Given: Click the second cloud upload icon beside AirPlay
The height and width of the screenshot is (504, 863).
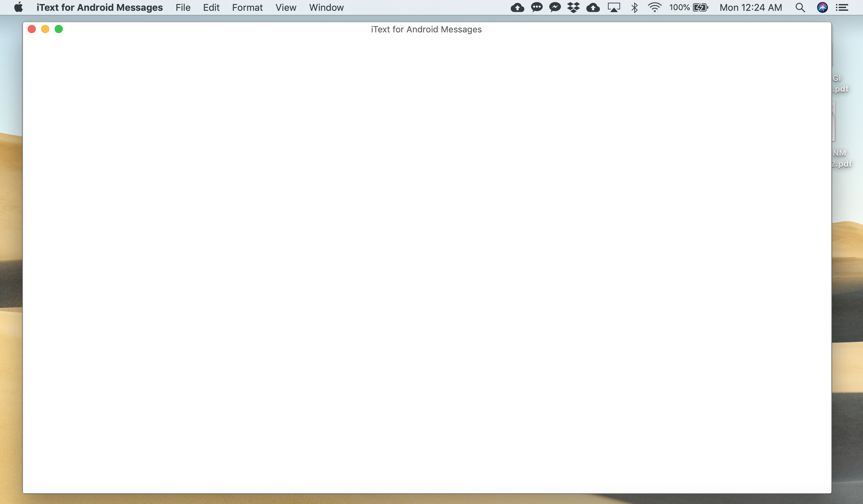Looking at the screenshot, I should [x=593, y=7].
